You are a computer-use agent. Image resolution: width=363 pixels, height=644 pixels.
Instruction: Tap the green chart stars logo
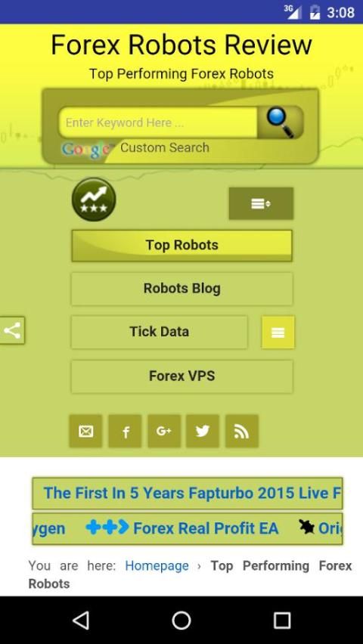[x=94, y=200]
